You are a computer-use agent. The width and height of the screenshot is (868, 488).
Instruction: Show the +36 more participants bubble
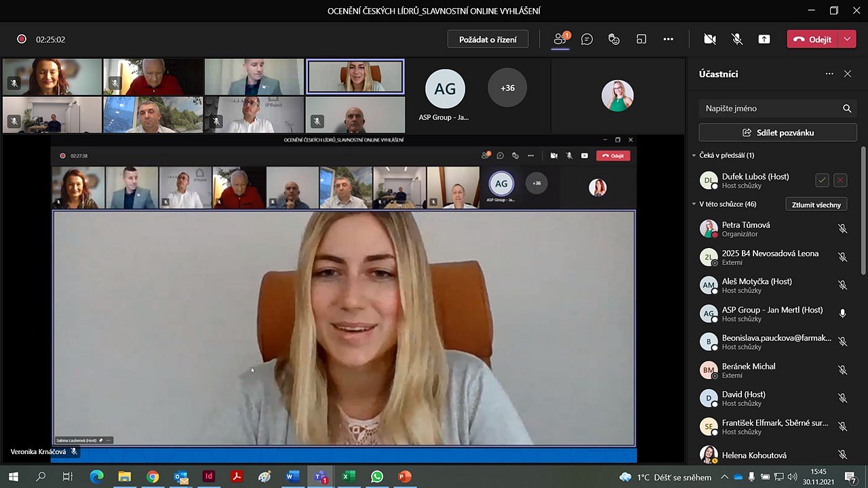click(507, 87)
